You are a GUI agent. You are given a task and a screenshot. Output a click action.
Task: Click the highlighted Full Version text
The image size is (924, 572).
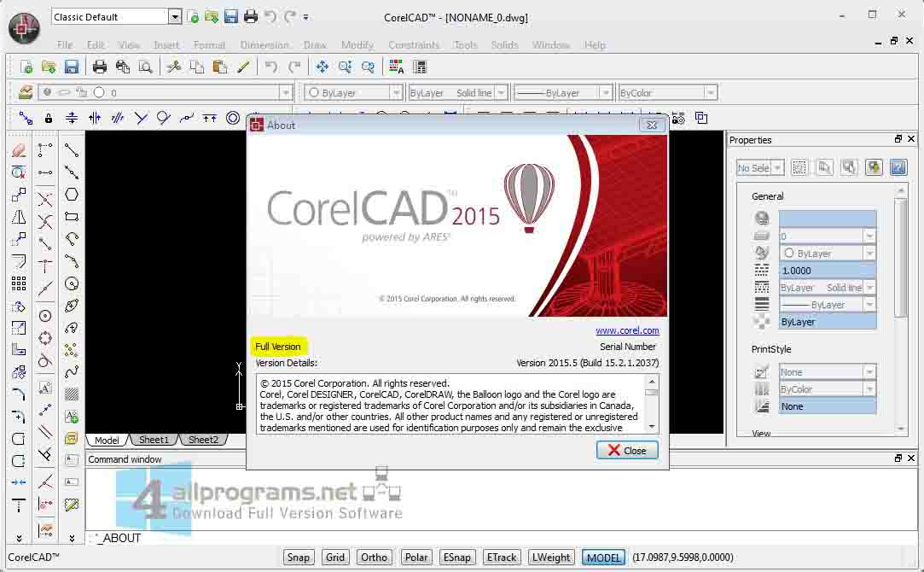(277, 347)
